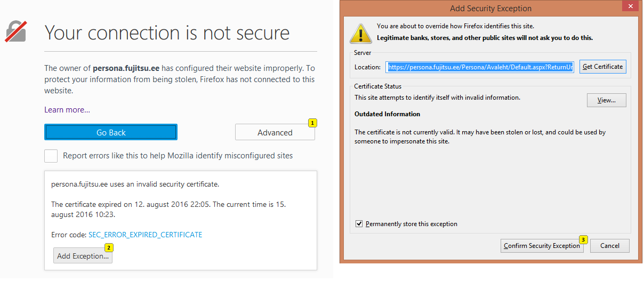
Task: Click the yellow warning triangle icon
Action: (360, 33)
